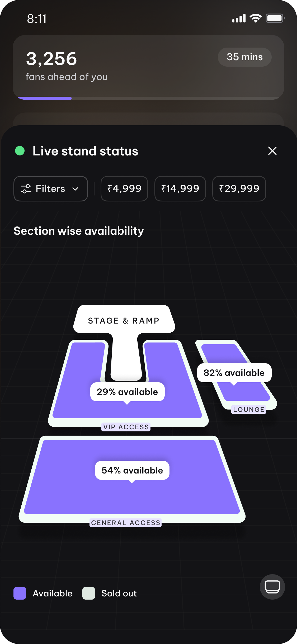
Task: Click the Stage & Ramp area
Action: [x=124, y=320]
